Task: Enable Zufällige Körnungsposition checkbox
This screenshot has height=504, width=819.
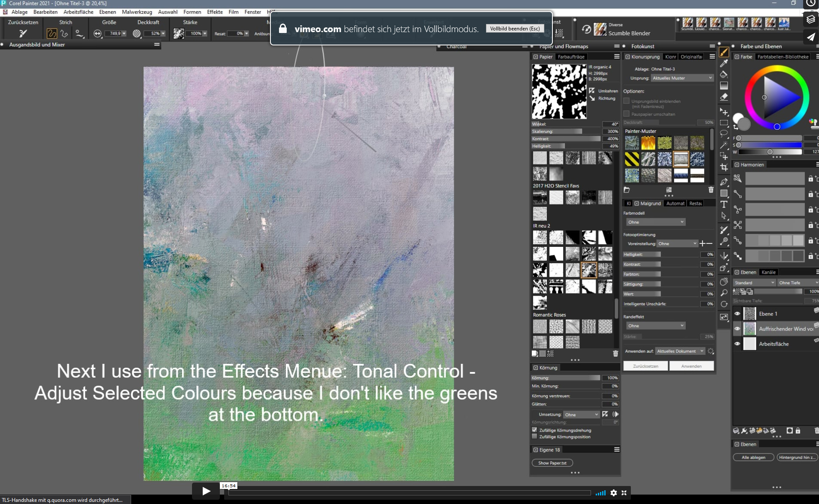Action: pos(534,437)
